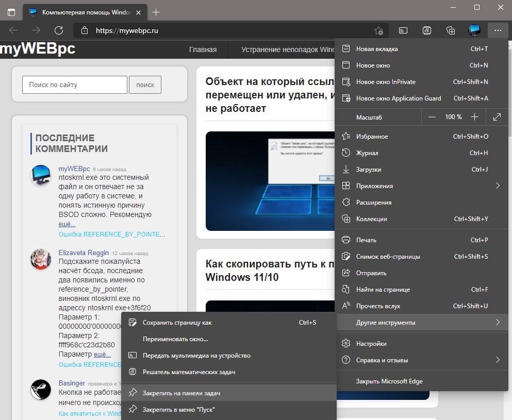Open Новое окно InPrivate
Image resolution: width=512 pixels, height=420 pixels.
click(422, 82)
